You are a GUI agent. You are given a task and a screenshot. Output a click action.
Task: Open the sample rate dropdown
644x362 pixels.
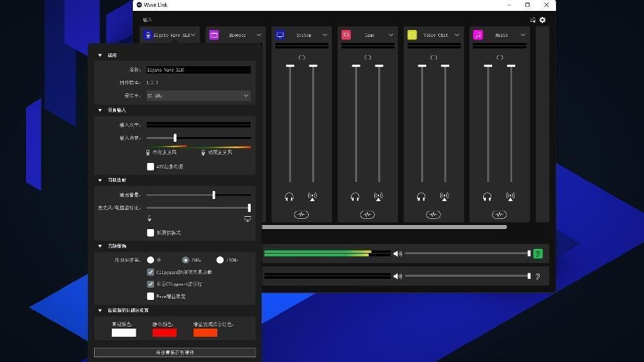pyautogui.click(x=198, y=95)
